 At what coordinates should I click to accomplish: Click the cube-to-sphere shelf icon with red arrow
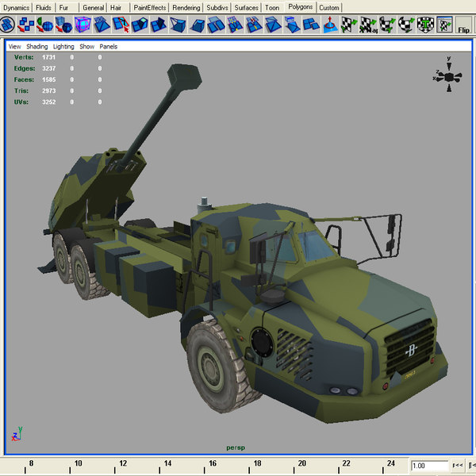(63, 25)
